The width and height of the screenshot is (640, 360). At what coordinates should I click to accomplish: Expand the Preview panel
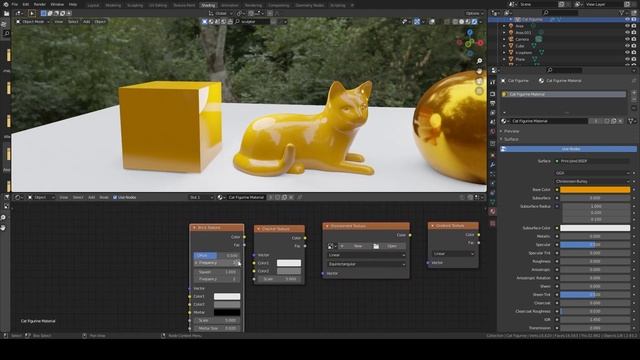(x=511, y=131)
